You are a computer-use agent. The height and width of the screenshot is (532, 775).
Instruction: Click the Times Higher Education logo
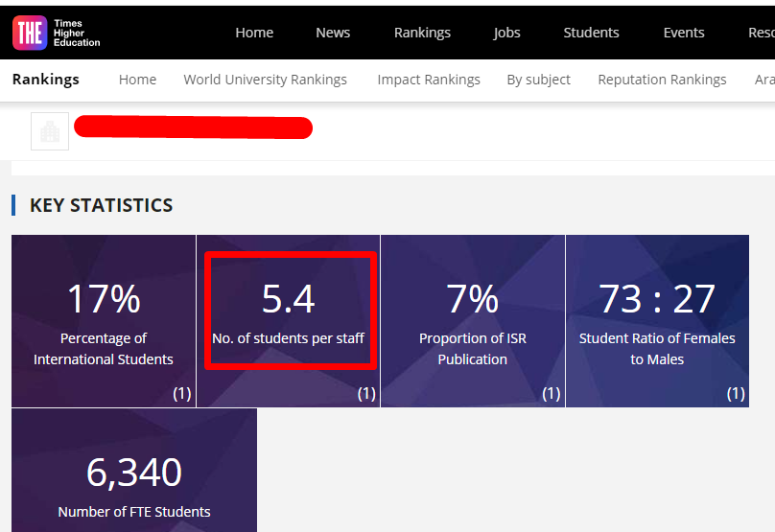pos(57,33)
